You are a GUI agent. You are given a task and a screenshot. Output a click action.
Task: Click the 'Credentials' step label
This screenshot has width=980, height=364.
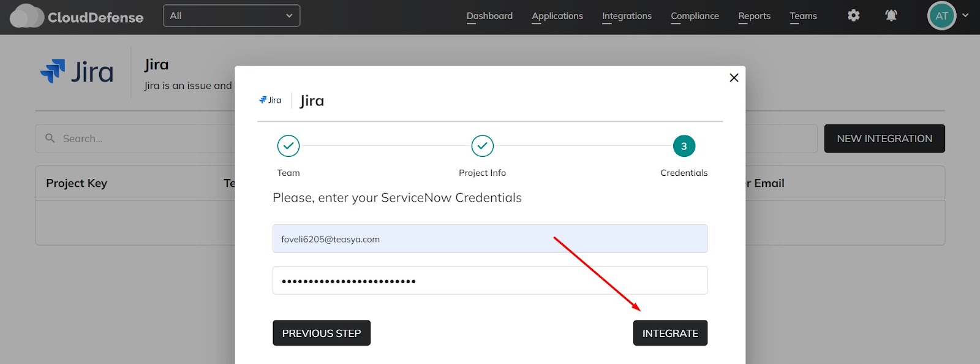[684, 173]
